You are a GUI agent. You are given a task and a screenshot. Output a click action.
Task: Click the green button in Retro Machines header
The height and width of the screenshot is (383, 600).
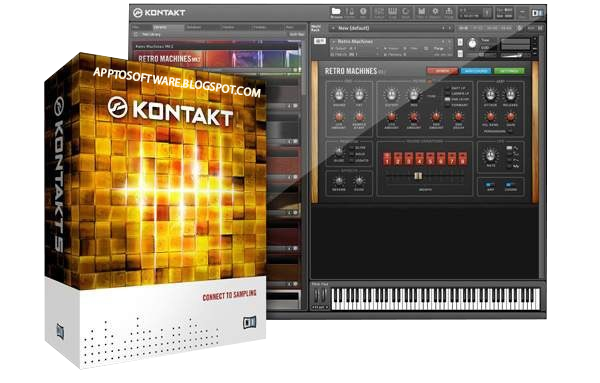pos(509,71)
